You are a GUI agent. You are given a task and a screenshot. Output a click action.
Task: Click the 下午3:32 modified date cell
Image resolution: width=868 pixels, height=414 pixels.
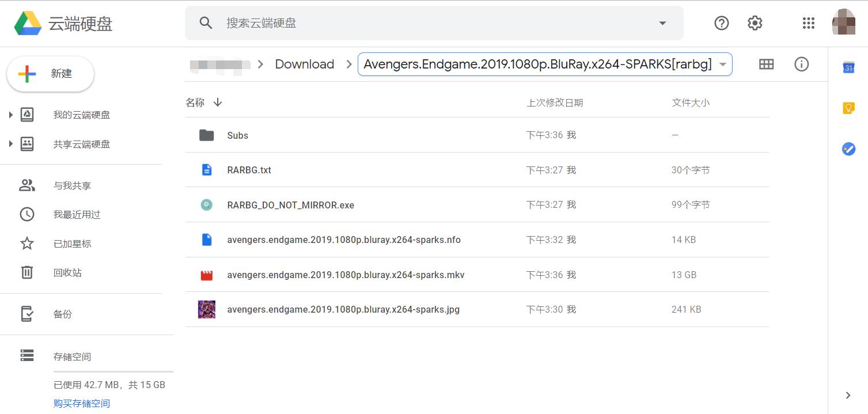tap(551, 240)
